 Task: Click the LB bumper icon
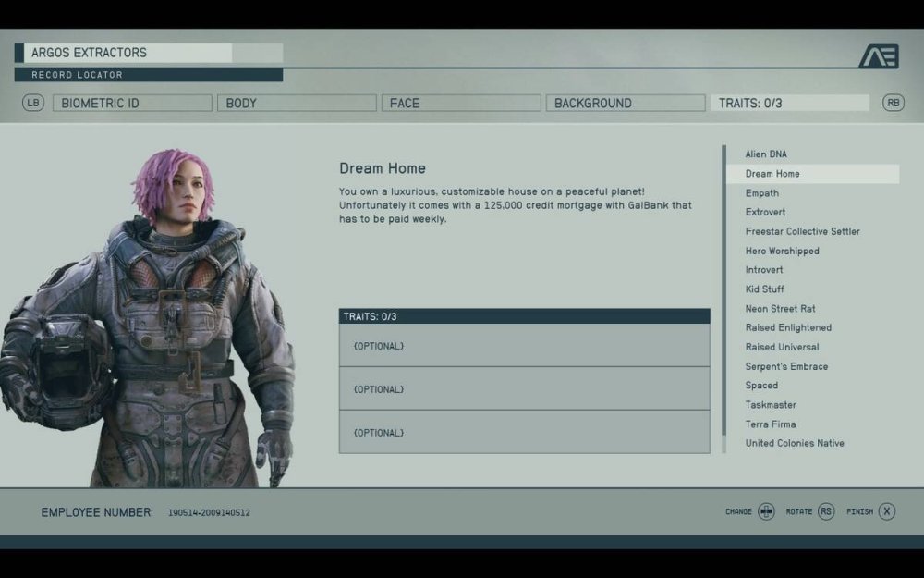(x=34, y=103)
